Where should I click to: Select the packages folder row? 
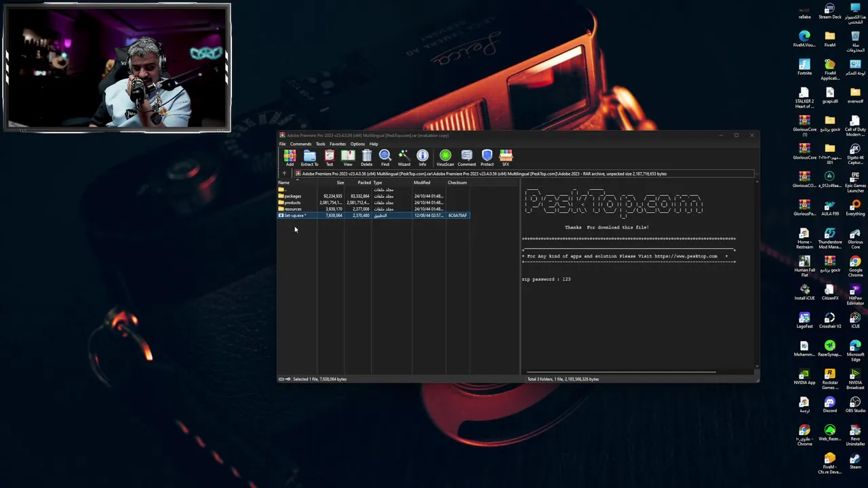(x=373, y=196)
